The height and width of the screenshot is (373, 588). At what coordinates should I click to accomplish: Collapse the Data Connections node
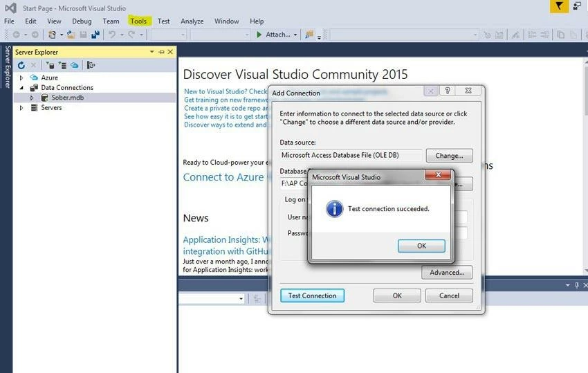(x=21, y=87)
